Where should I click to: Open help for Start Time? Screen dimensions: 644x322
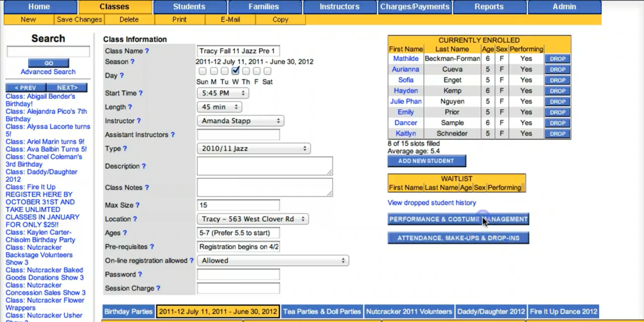141,93
